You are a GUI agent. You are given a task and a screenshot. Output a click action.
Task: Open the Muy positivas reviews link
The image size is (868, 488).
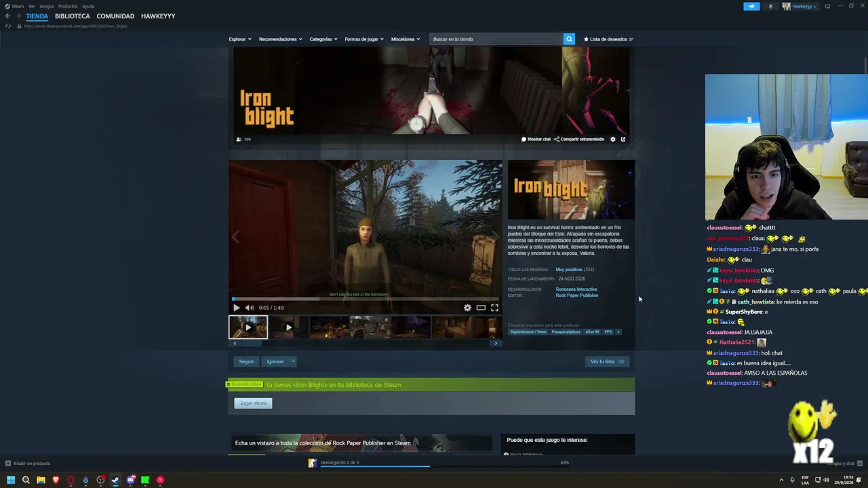click(x=569, y=270)
